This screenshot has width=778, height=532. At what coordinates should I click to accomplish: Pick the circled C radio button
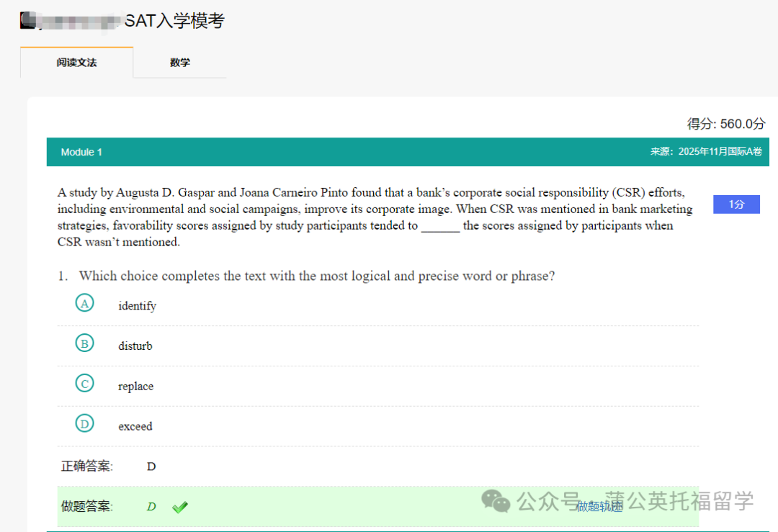(85, 384)
